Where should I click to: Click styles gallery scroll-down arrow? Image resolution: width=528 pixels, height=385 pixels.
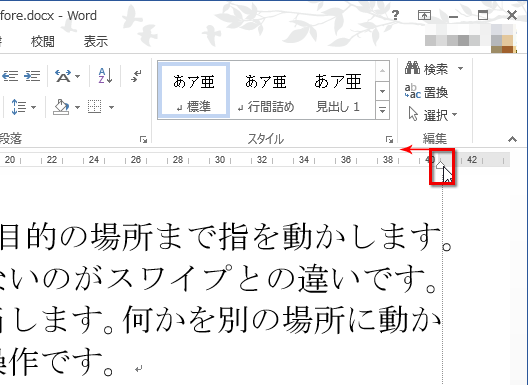382,91
